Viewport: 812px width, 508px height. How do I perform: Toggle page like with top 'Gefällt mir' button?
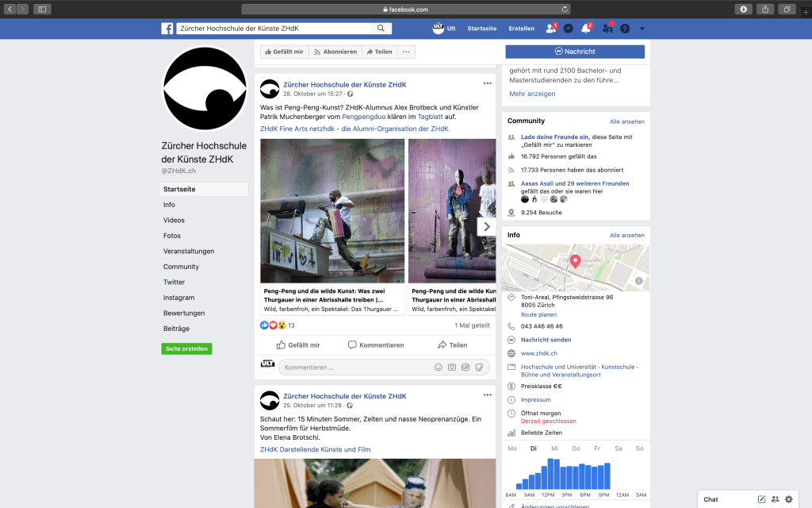(282, 52)
